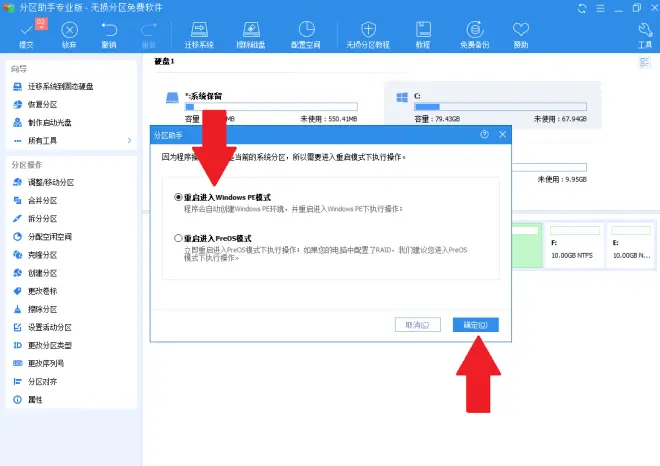The height and width of the screenshot is (466, 660).
Task: Select the 重启进入PreOS模式 radio button
Action: coord(178,238)
